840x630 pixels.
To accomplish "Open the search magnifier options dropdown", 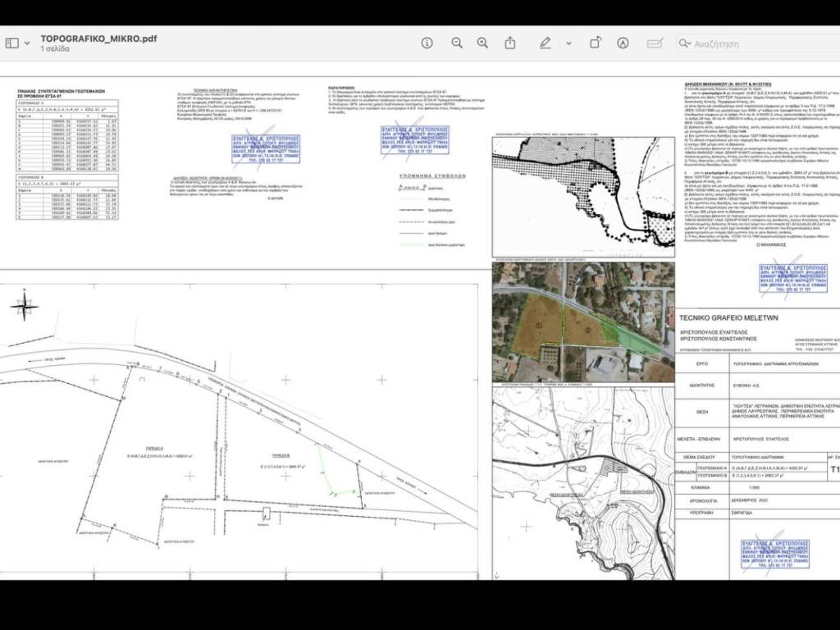I will click(685, 43).
